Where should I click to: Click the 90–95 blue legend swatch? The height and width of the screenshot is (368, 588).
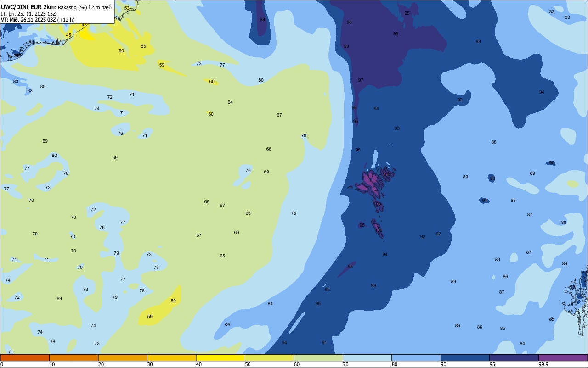[x=465, y=357]
